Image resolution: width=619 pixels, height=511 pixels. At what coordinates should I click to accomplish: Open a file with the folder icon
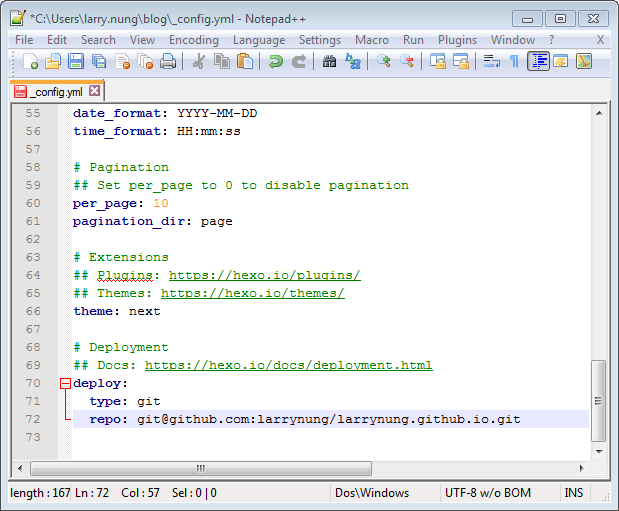pos(53,62)
